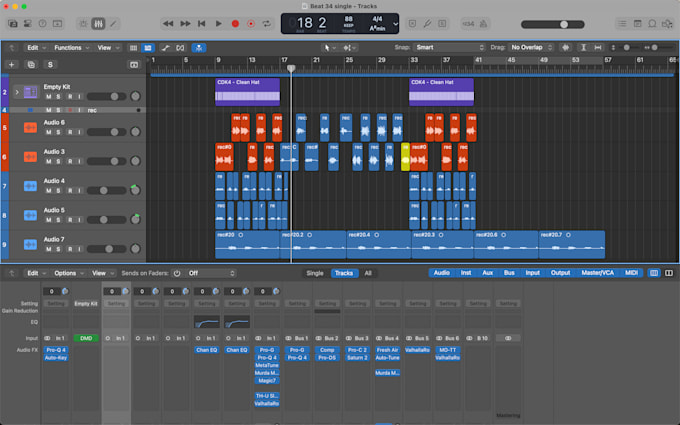Click the horizontal auto zoom button
Viewport: 680px width, 425px height.
click(598, 48)
